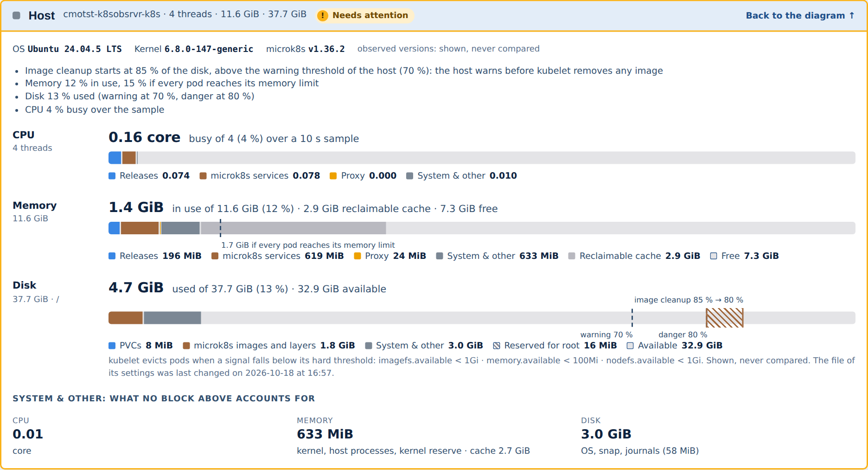Click the Reserved for root hatched swatch
Viewport: 868px width, 470px height.
[x=497, y=346]
